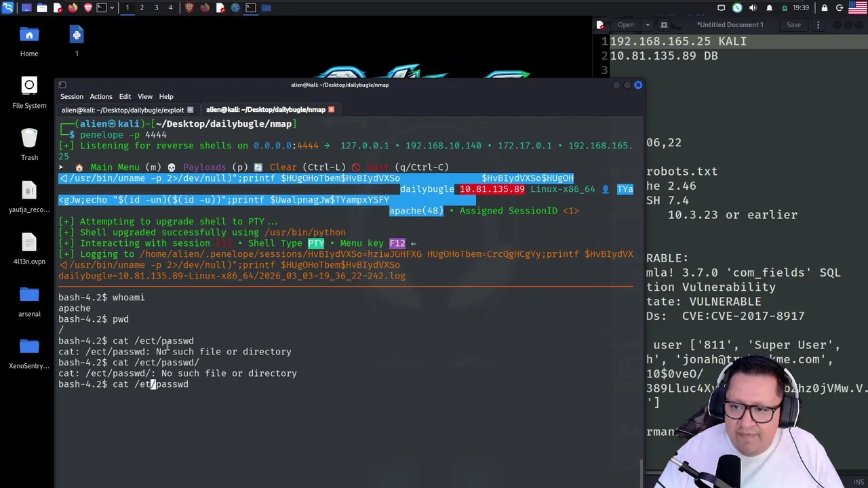Launch Brave browser from the panel launcher
The image size is (868, 488).
coord(87,7)
